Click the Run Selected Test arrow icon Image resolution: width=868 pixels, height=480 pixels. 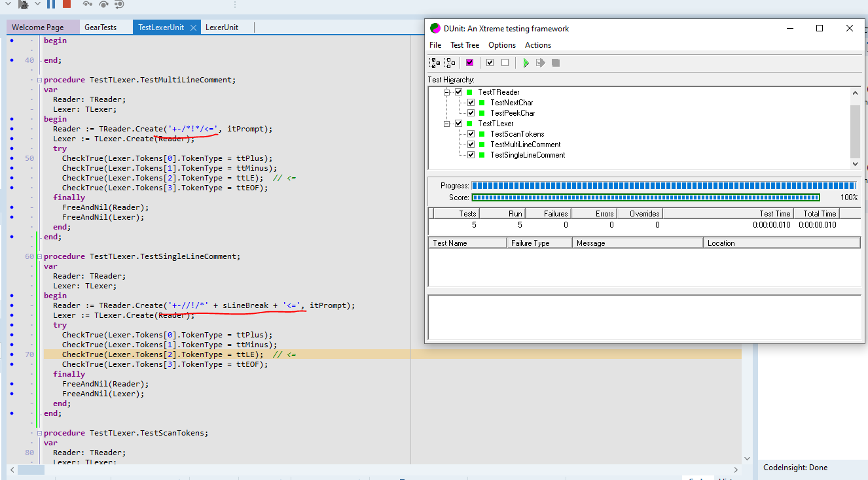point(540,63)
